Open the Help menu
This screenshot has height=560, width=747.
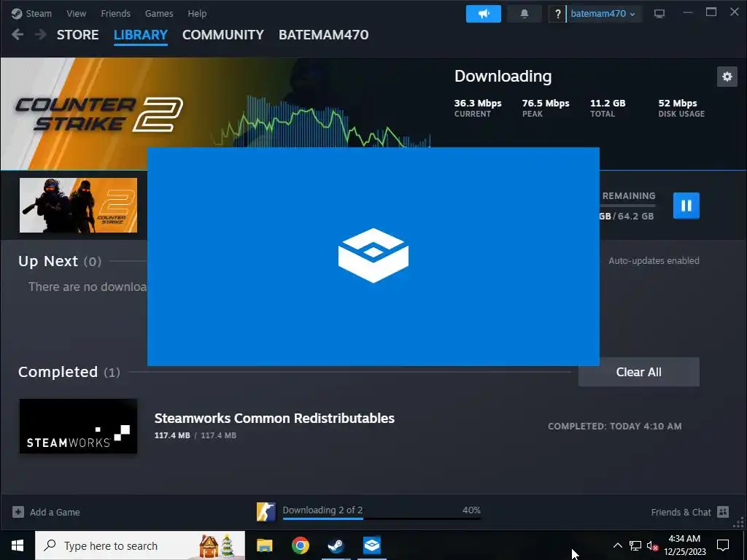(197, 13)
